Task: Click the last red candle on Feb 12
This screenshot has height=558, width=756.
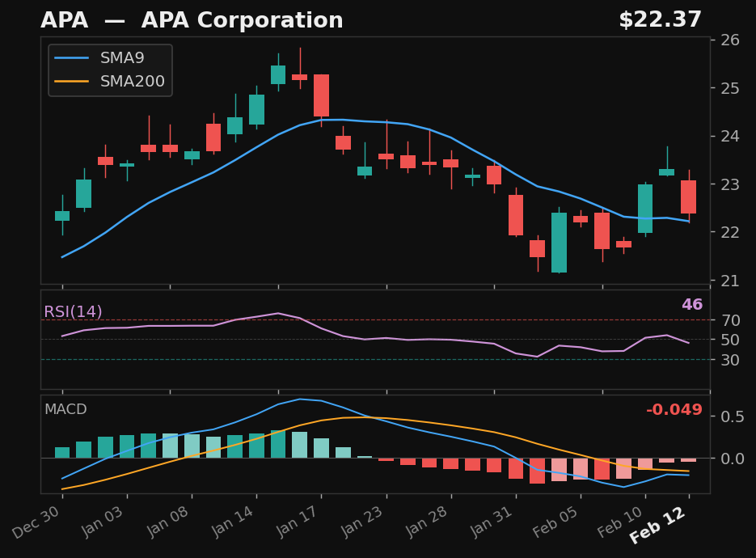Action: 689,197
